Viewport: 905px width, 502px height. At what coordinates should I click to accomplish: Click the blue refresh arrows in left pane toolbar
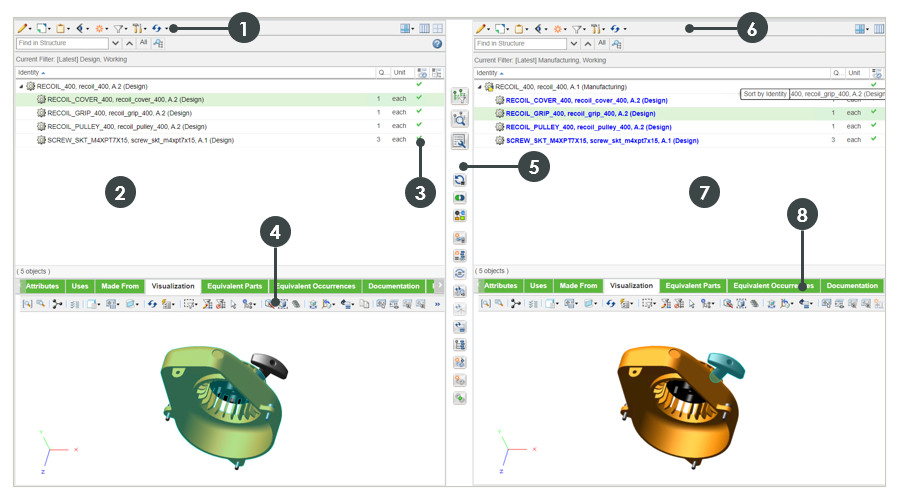156,28
